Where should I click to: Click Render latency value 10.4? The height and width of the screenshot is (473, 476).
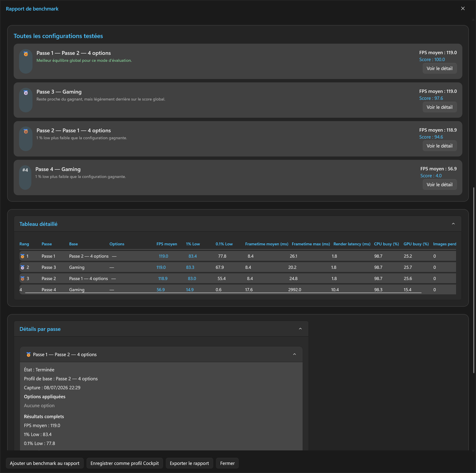coord(335,290)
